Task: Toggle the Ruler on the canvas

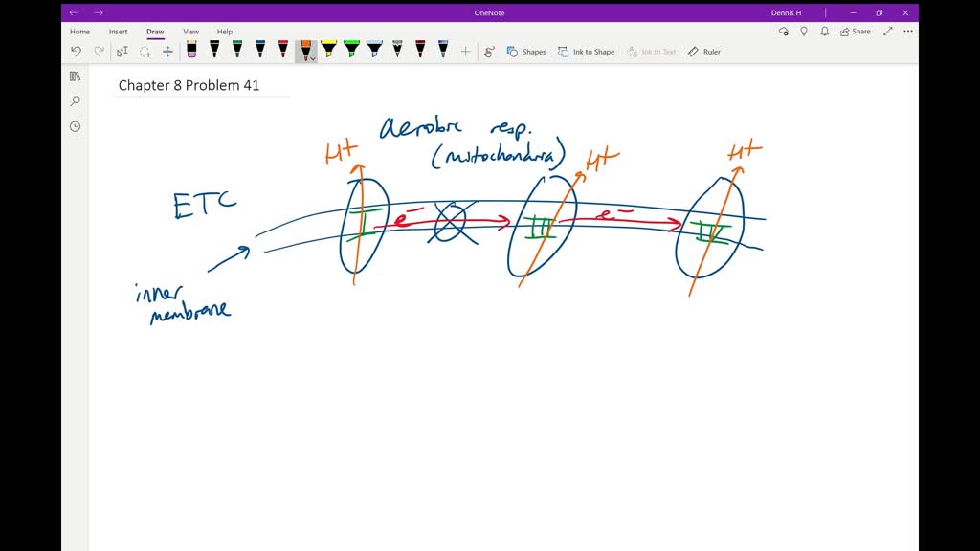Action: [704, 52]
